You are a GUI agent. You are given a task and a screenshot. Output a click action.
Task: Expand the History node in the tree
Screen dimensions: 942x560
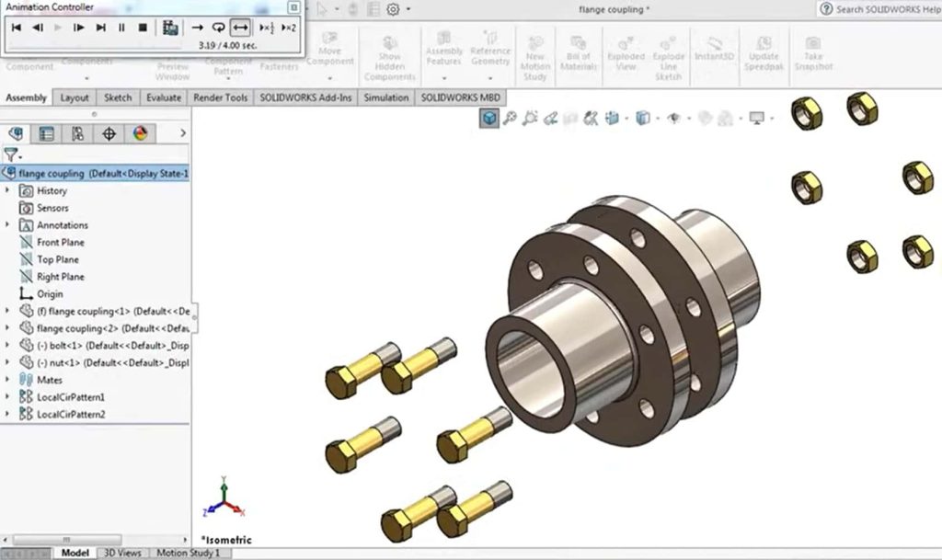pos(7,190)
